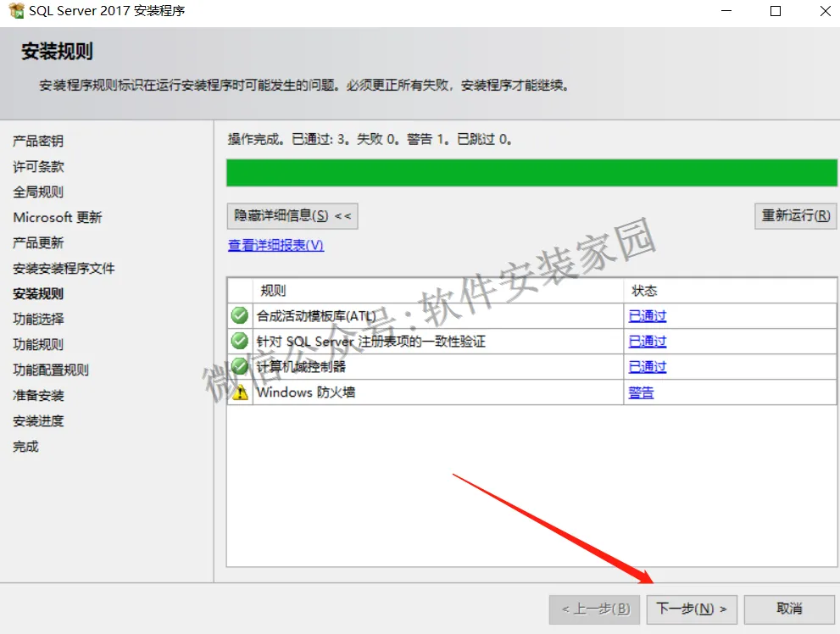Select 产品密钥 step in sidebar

(x=38, y=141)
